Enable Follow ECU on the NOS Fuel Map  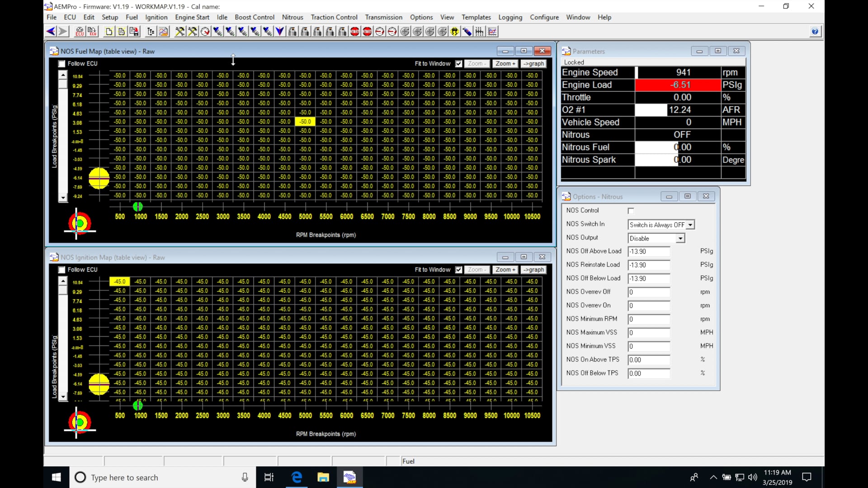61,64
